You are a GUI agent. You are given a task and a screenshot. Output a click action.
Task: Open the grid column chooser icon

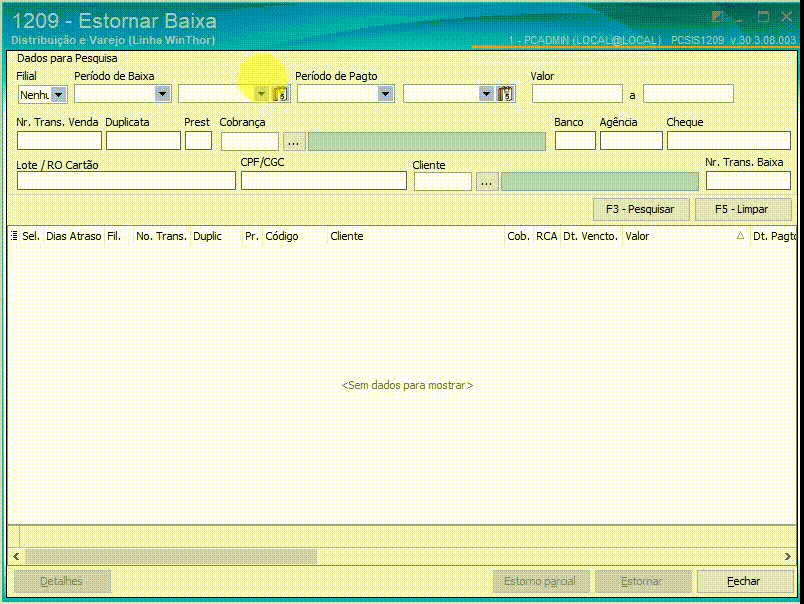click(x=14, y=236)
